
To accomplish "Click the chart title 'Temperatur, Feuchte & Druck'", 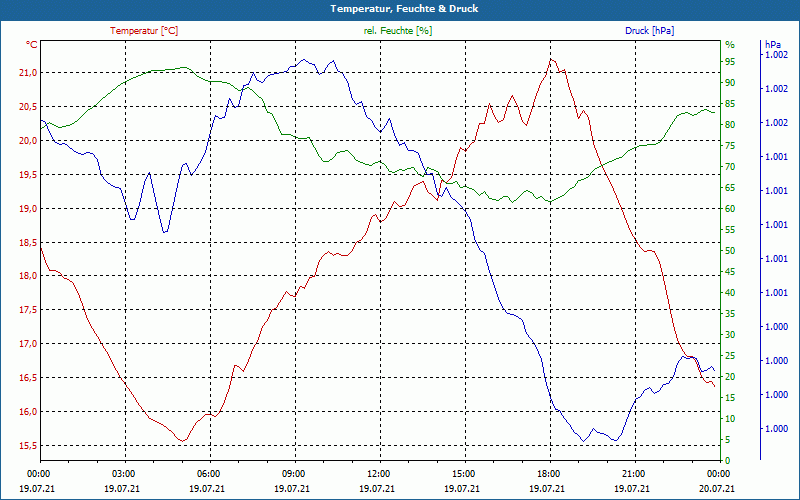I will pos(404,9).
